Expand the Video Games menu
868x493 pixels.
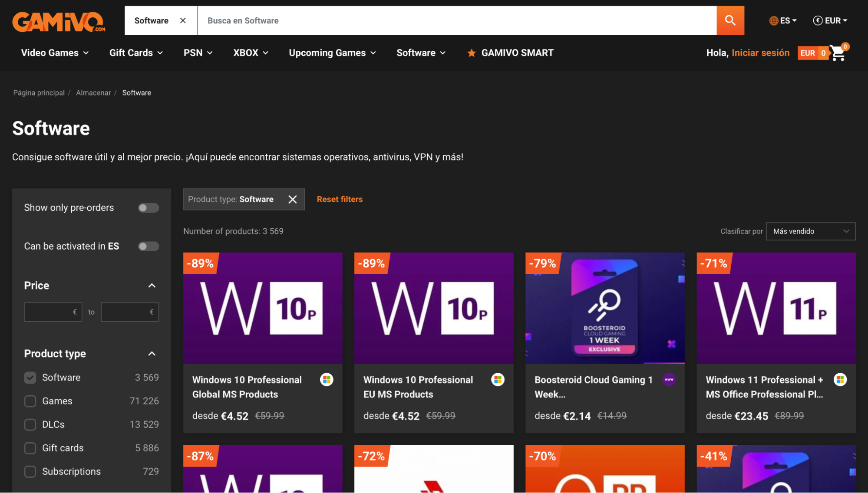55,53
